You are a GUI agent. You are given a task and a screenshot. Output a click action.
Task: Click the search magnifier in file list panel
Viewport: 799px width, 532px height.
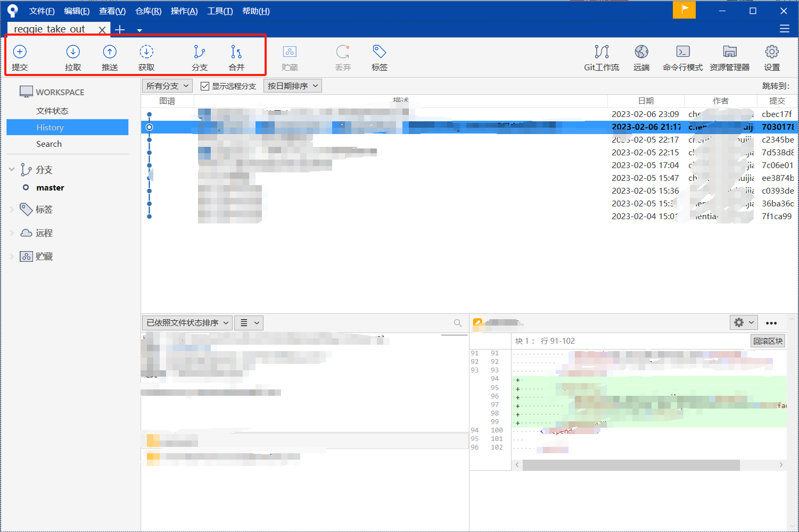pos(458,323)
